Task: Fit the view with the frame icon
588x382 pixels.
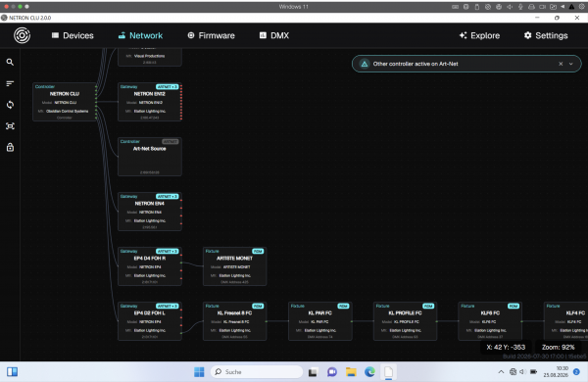Action: [x=10, y=126]
